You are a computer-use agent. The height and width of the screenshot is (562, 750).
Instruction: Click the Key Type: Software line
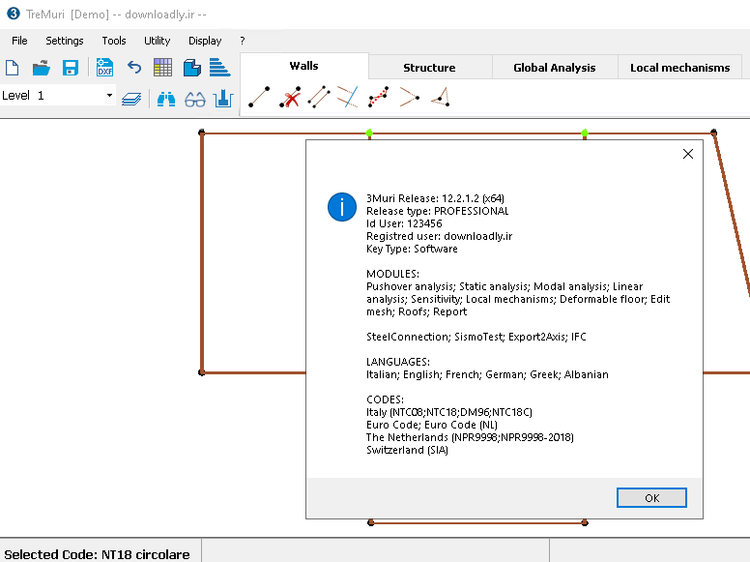412,249
